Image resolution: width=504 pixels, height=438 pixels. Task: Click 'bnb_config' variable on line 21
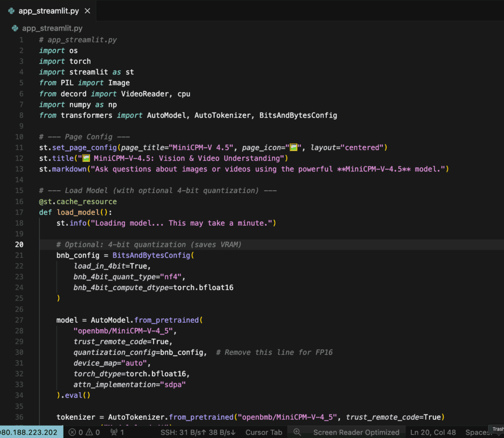(78, 255)
